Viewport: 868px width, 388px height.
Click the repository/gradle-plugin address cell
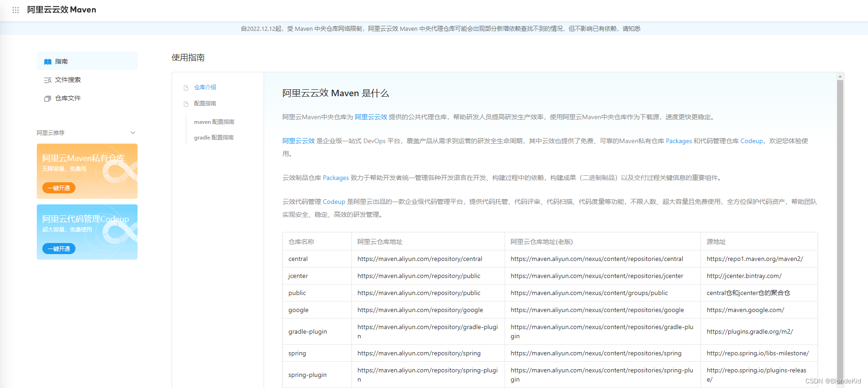coord(428,331)
